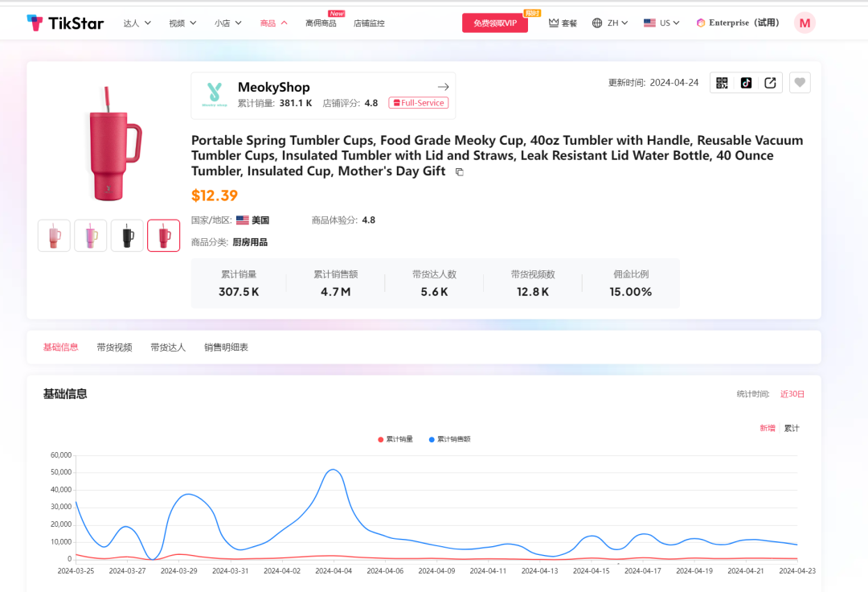Switch chart to 新增 mode
Viewport: 868px width, 592px height.
pos(768,428)
